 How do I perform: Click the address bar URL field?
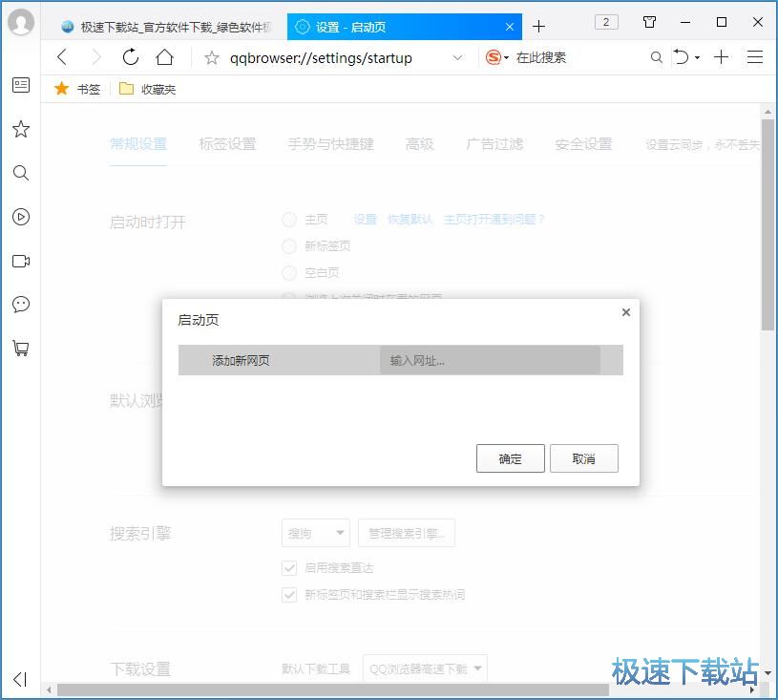321,57
